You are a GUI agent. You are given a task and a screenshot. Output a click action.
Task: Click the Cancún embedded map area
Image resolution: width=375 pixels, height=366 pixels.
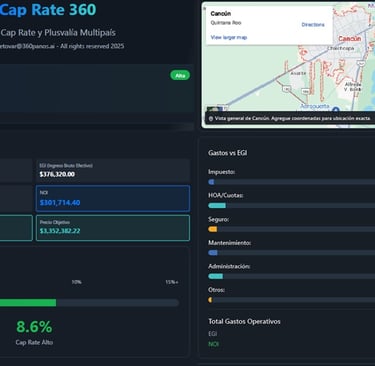[288, 65]
